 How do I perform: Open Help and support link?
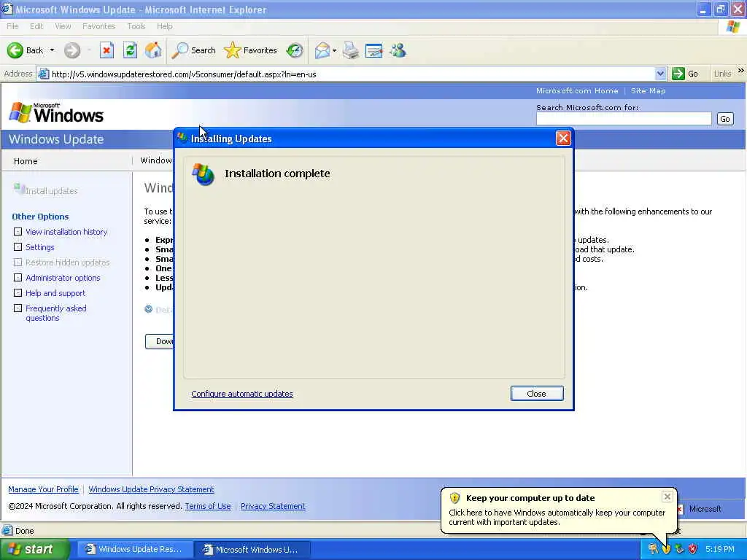(x=55, y=293)
